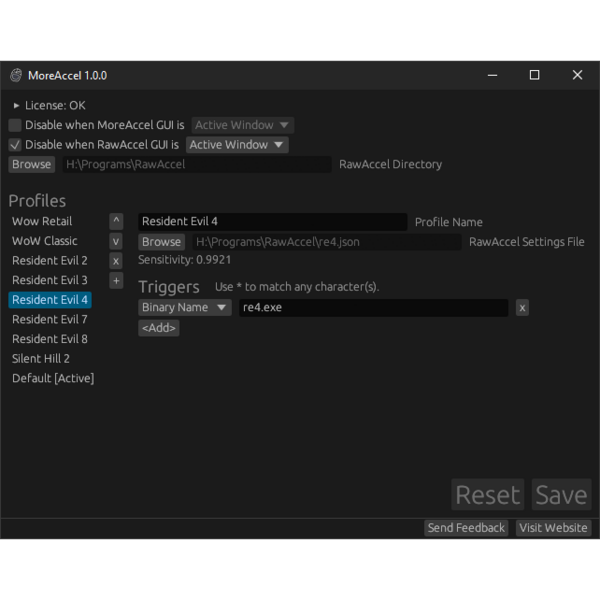Screen dimensions: 600x600
Task: Select the Silent Hill 2 profile
Action: click(41, 359)
